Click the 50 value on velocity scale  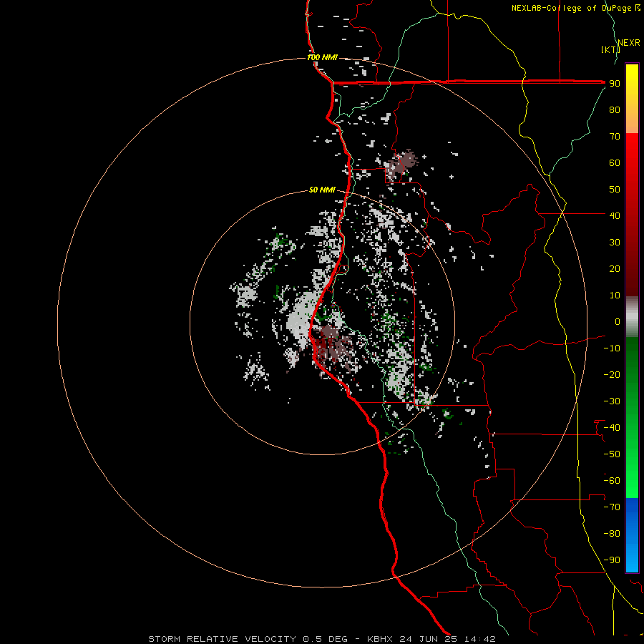pyautogui.click(x=615, y=190)
